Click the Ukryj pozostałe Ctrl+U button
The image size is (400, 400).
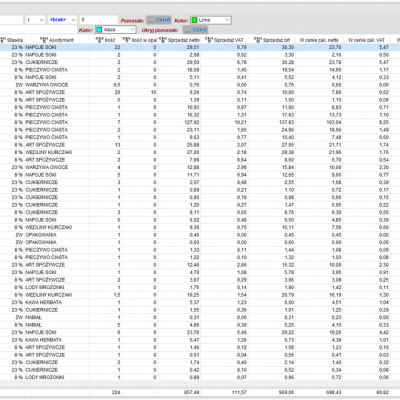[196, 30]
